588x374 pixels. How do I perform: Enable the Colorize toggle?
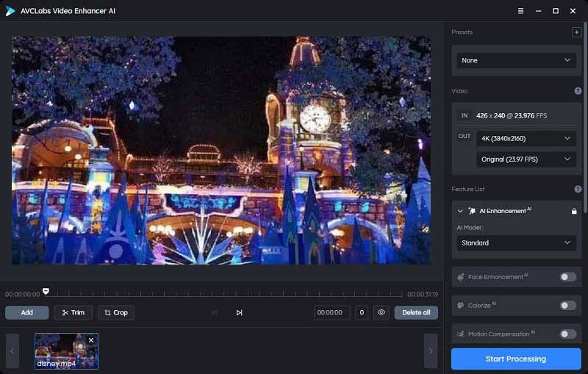click(x=567, y=306)
